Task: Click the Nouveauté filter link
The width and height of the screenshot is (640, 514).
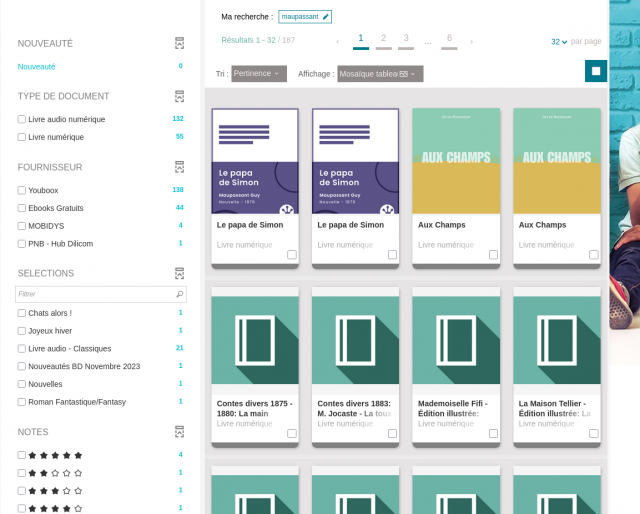Action: [36, 67]
